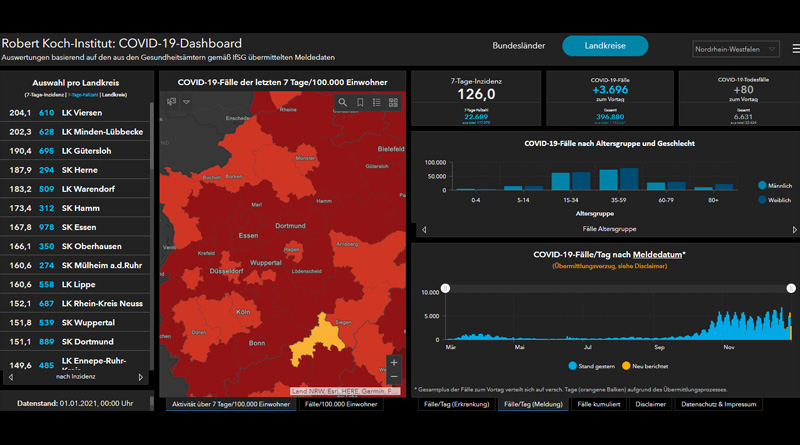Screen dimensions: 800x445
Task: Click the right handle of the time range slider
Action: pyautogui.click(x=791, y=288)
